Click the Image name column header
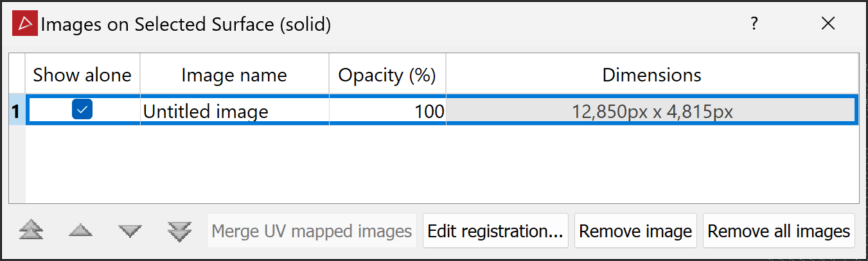868x261 pixels. pos(234,76)
